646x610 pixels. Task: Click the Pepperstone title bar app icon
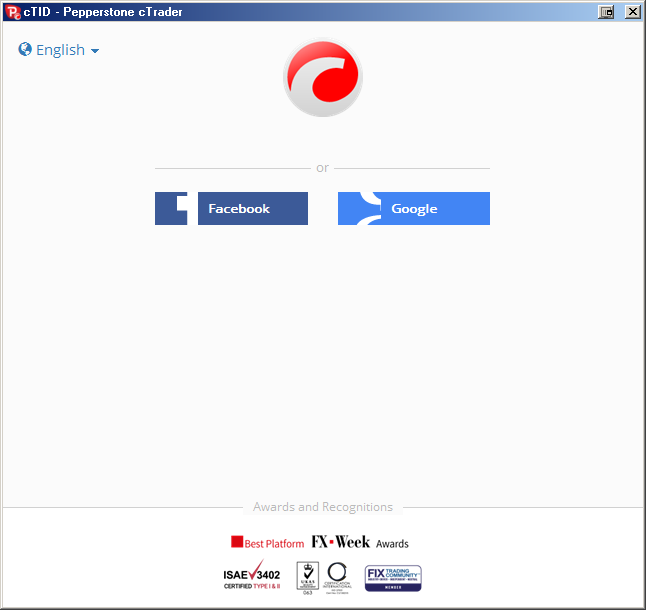(13, 12)
